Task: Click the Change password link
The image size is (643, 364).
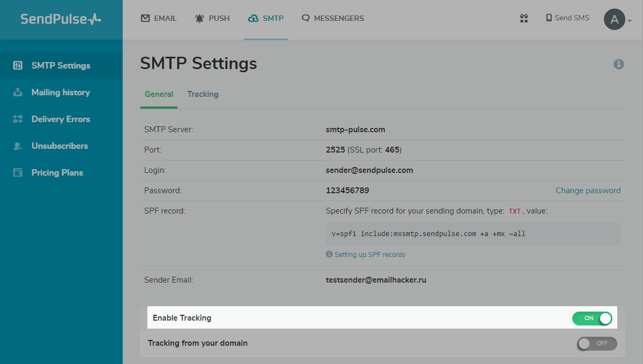Action: point(588,190)
